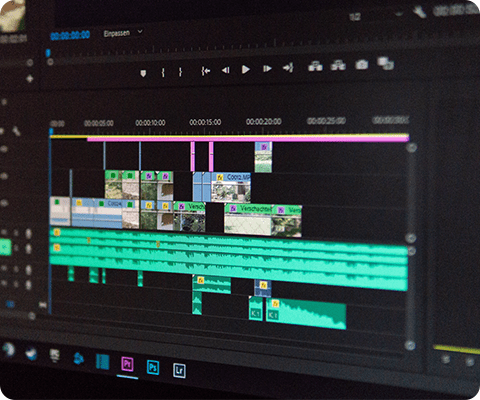The width and height of the screenshot is (480, 400).
Task: Click the Extract button next to Lift
Action: coord(338,65)
